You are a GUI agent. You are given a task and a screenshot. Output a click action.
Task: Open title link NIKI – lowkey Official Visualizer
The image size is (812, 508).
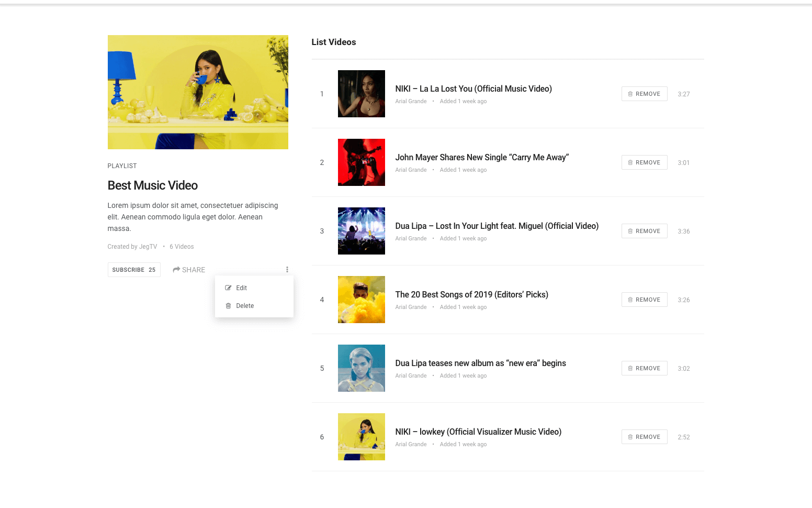(x=478, y=432)
